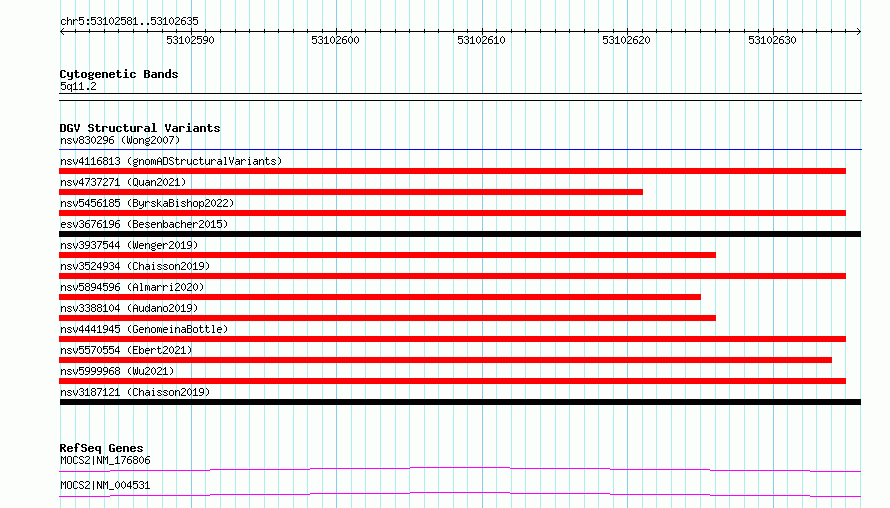Click ruler position 53102630
Screen dimensions: 890x508
pyautogui.click(x=773, y=40)
